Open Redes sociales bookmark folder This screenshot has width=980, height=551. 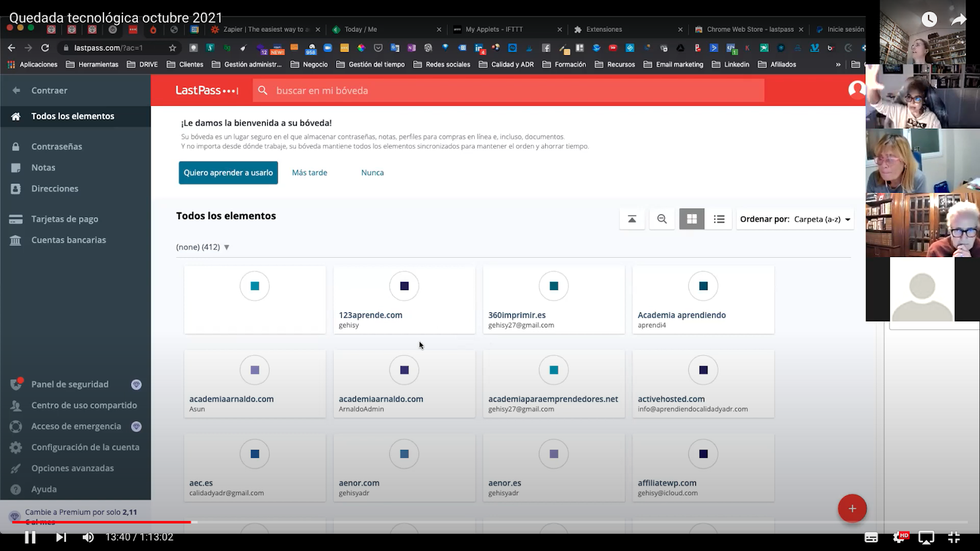point(442,64)
